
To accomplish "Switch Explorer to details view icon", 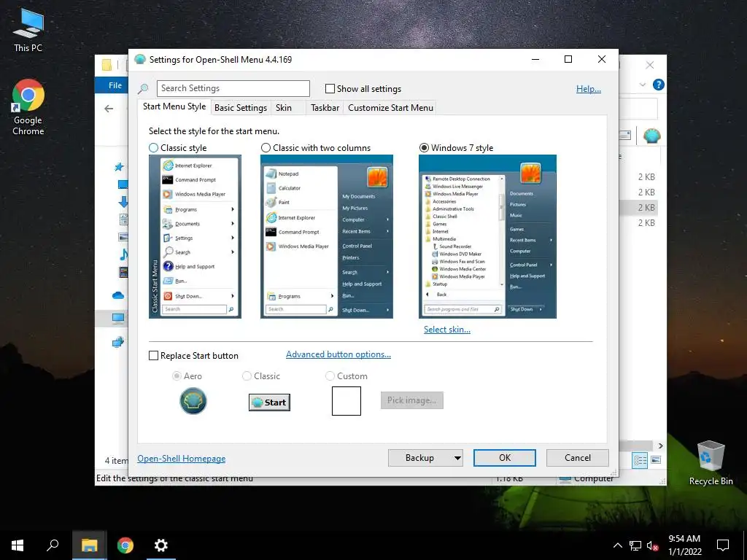I will click(640, 460).
